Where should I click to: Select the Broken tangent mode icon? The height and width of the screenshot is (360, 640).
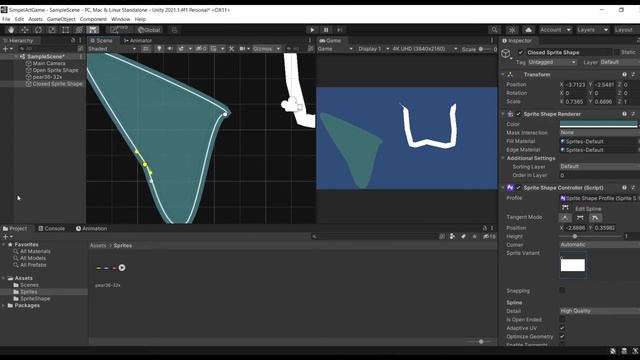click(595, 218)
